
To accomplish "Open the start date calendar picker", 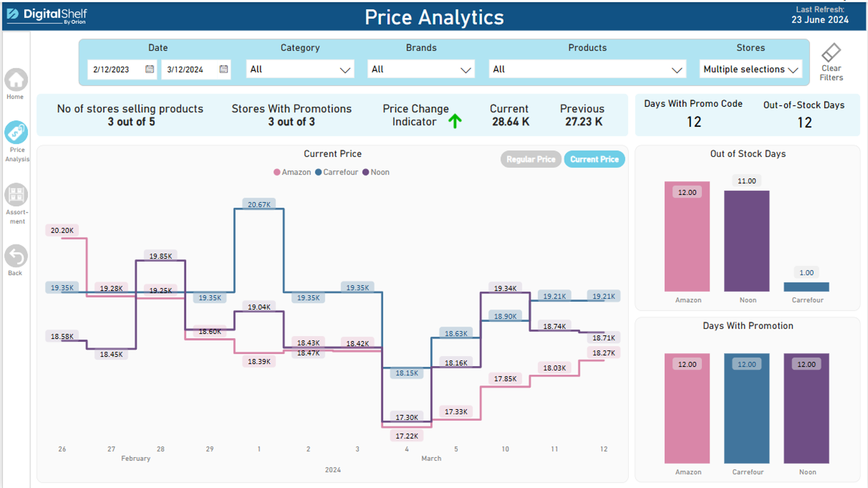I will pos(149,69).
